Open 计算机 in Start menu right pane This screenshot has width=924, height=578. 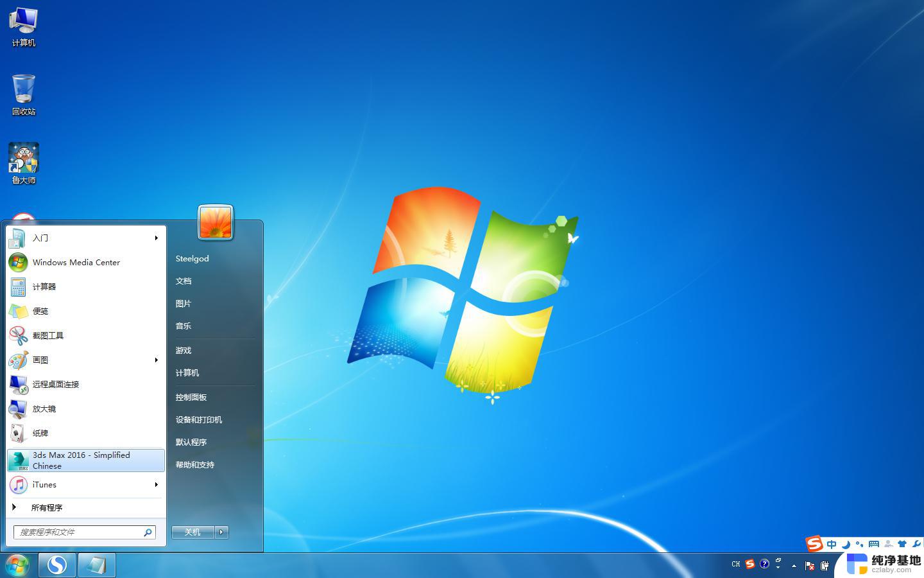tap(215, 372)
